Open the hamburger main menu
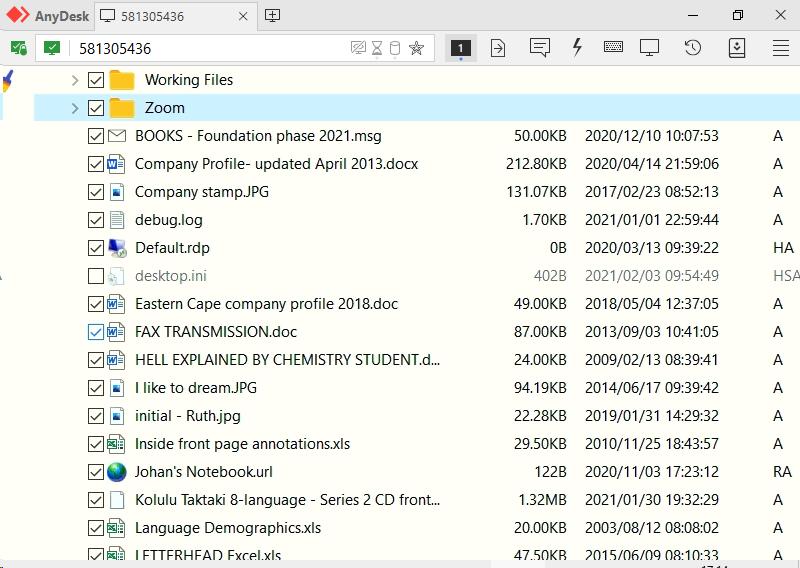 click(781, 48)
